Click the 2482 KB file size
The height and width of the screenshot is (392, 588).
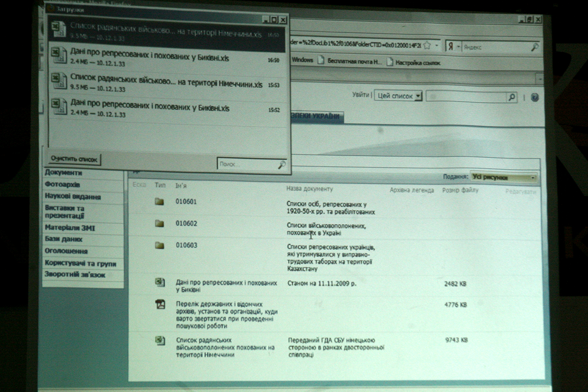pos(455,284)
